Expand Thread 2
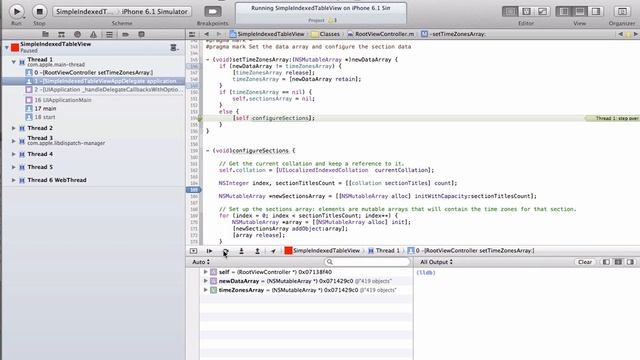The image size is (640, 360). pos(14,128)
